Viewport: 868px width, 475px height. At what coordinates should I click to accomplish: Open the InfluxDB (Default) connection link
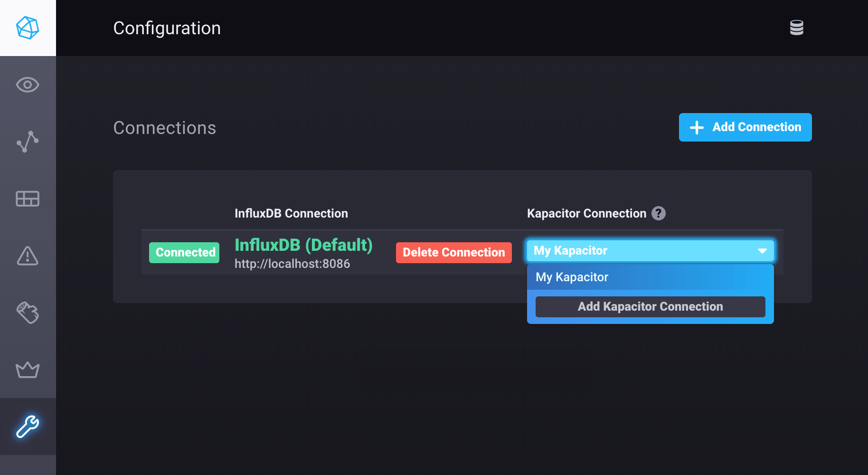click(303, 245)
